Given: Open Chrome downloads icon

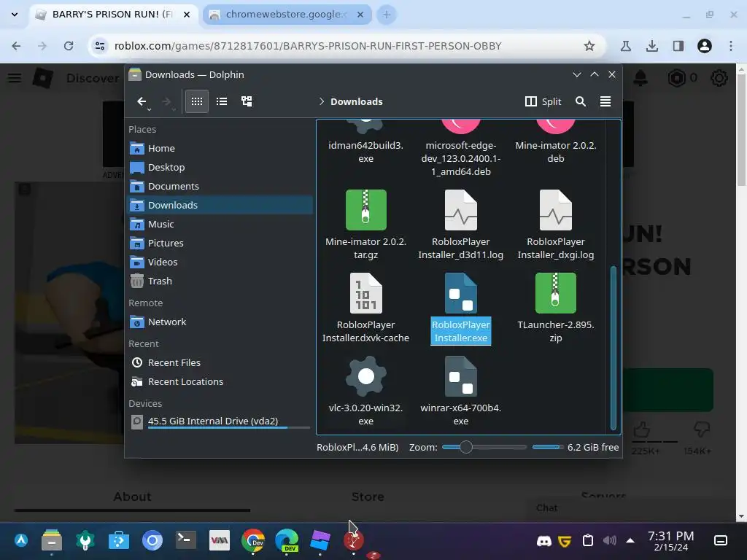Looking at the screenshot, I should (651, 46).
